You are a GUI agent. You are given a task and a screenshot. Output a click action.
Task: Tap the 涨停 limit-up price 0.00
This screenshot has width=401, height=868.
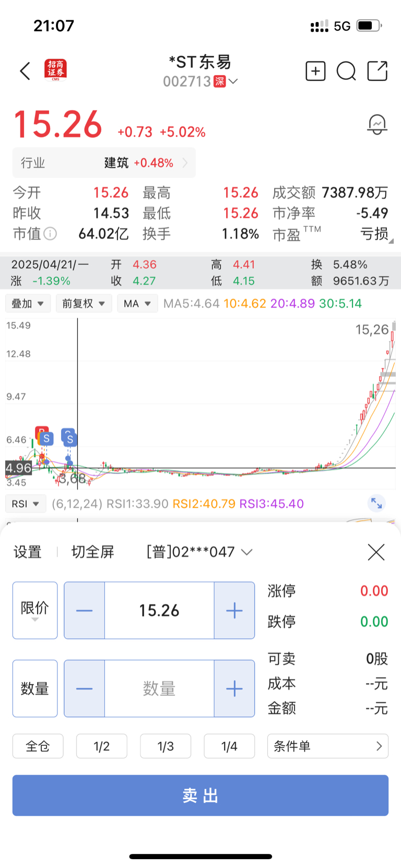(374, 591)
